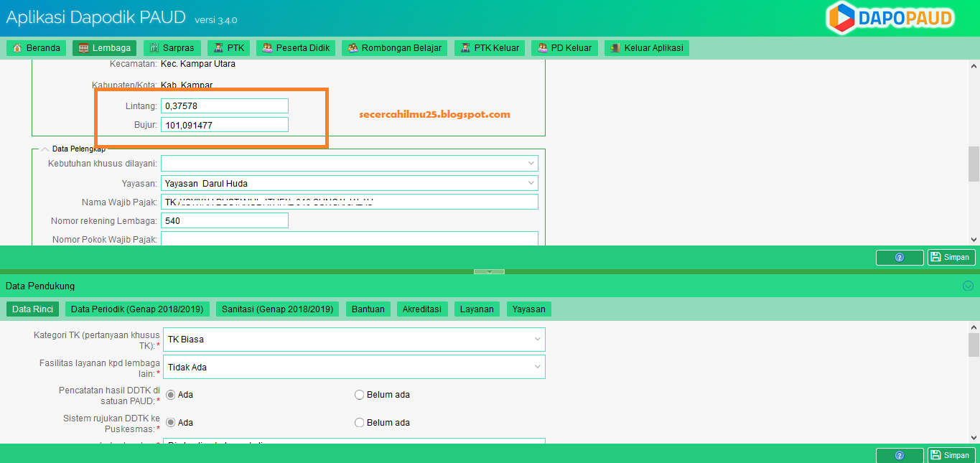Switch to the Yayasan tab

tap(529, 309)
